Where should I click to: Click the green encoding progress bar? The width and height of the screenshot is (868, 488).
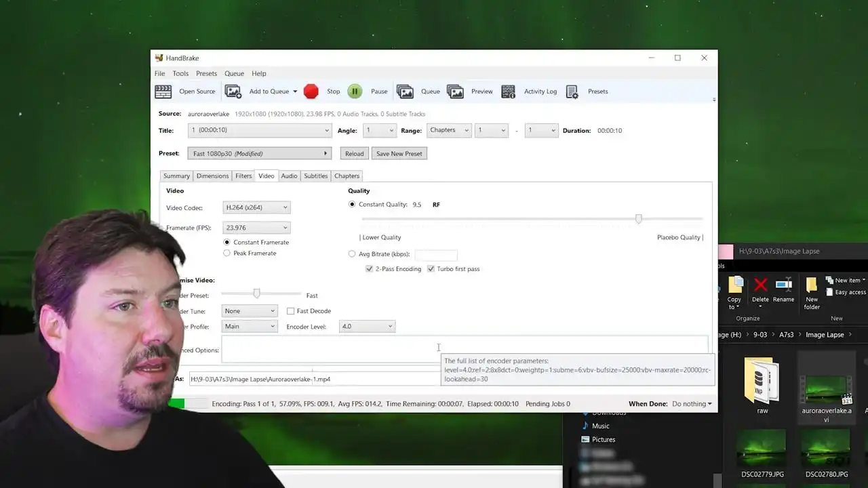(x=176, y=404)
